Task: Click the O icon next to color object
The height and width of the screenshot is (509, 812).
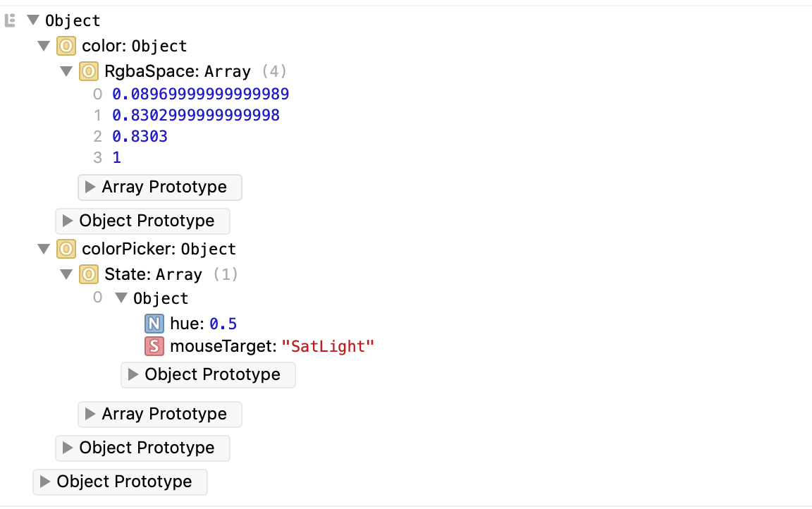Action: pyautogui.click(x=67, y=46)
